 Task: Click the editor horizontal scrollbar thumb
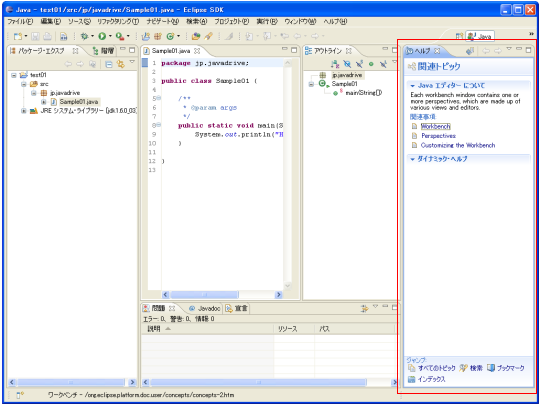pos(204,295)
